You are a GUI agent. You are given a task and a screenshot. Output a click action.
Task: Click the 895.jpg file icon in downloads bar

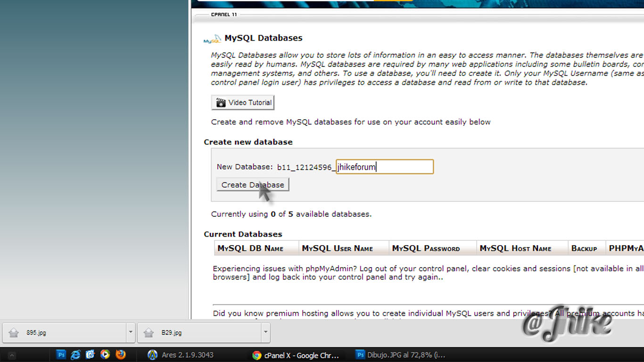click(x=14, y=333)
